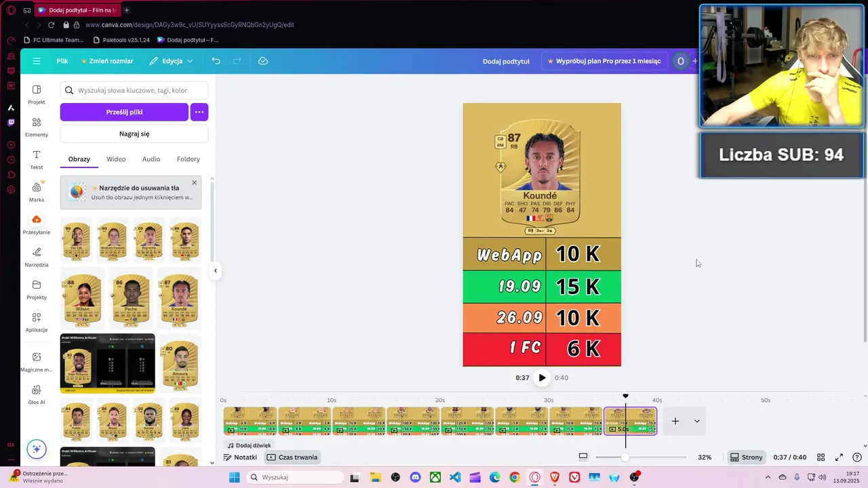Open the Marka sidebar panel
868x488 pixels.
[x=37, y=192]
